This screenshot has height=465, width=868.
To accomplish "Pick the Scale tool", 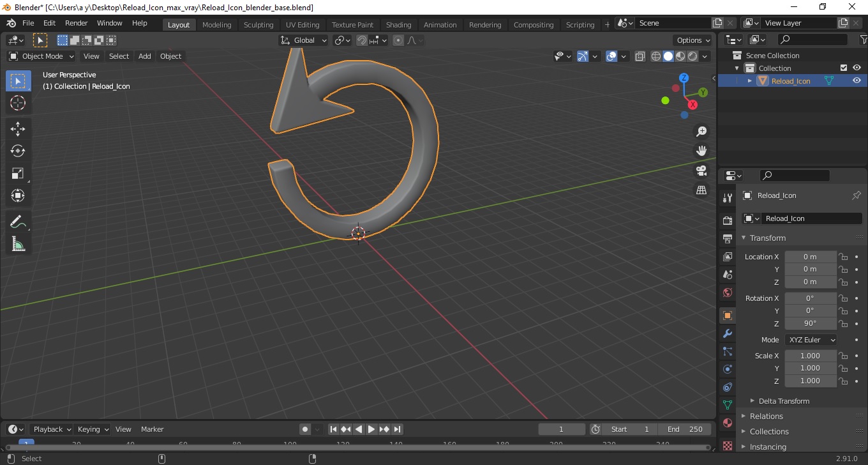I will click(18, 173).
